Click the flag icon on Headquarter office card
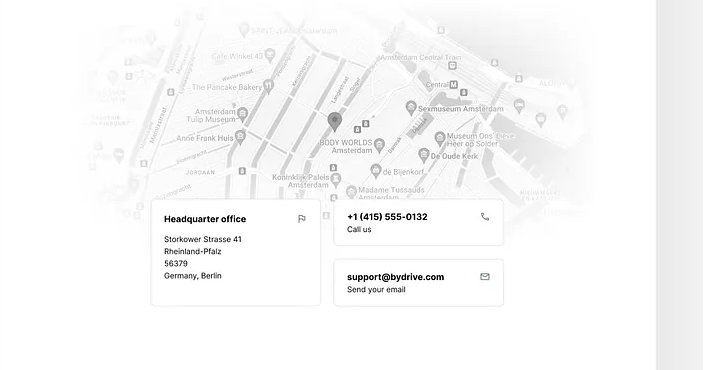Viewport: 715px width, 370px height. pyautogui.click(x=301, y=219)
